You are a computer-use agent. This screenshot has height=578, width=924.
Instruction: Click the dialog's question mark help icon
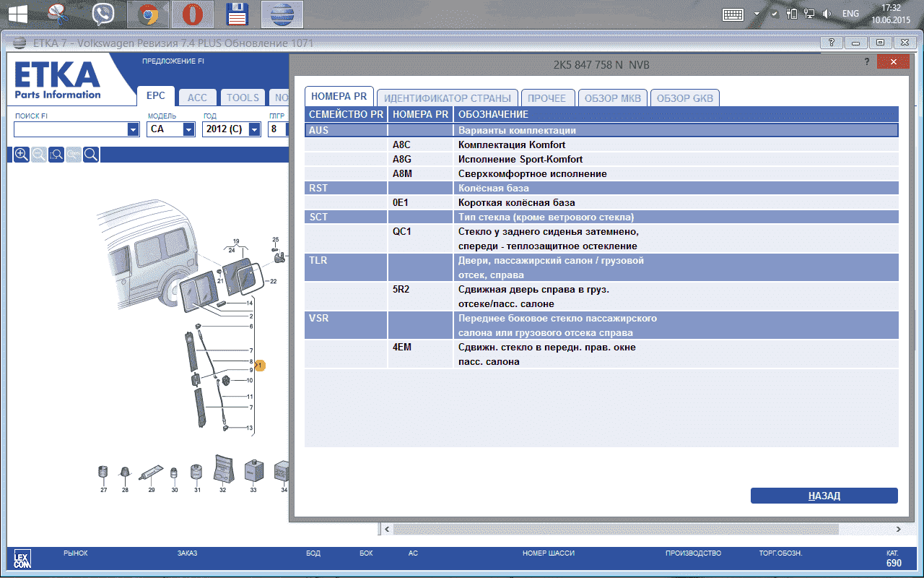pyautogui.click(x=866, y=62)
